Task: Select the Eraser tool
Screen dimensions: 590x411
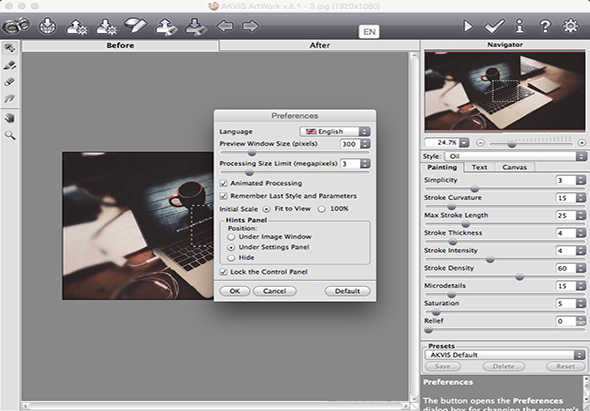Action: pos(9,82)
